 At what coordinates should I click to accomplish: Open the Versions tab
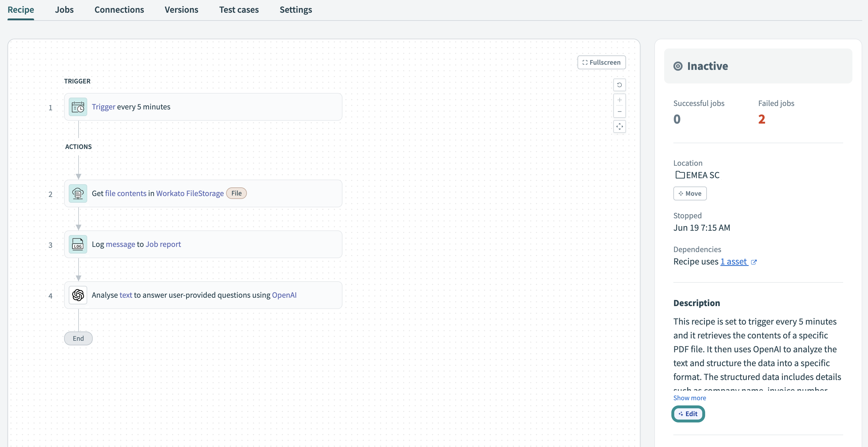coord(181,10)
